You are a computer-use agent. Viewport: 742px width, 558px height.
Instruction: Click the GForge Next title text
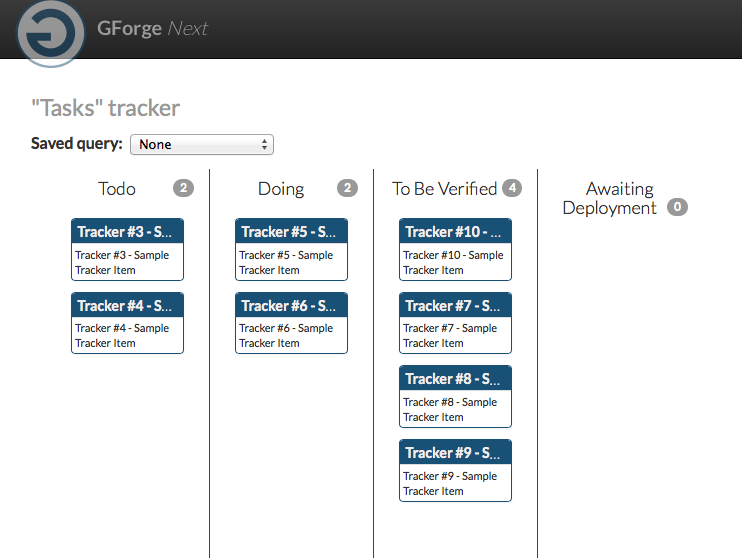(x=152, y=28)
